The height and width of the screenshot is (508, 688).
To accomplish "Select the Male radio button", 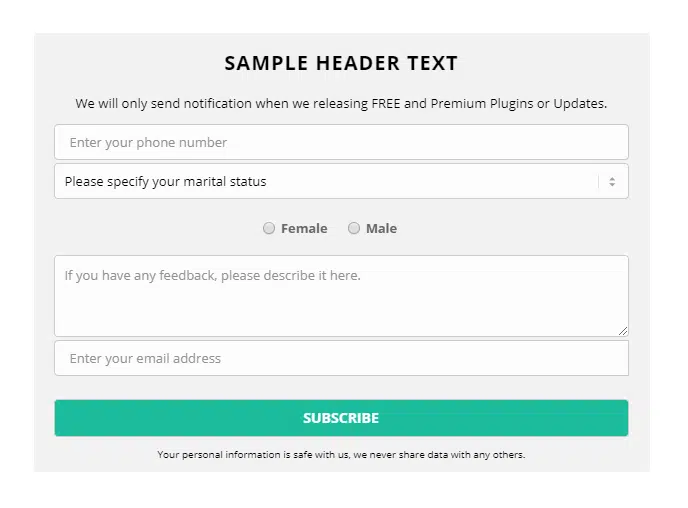I will pos(354,228).
